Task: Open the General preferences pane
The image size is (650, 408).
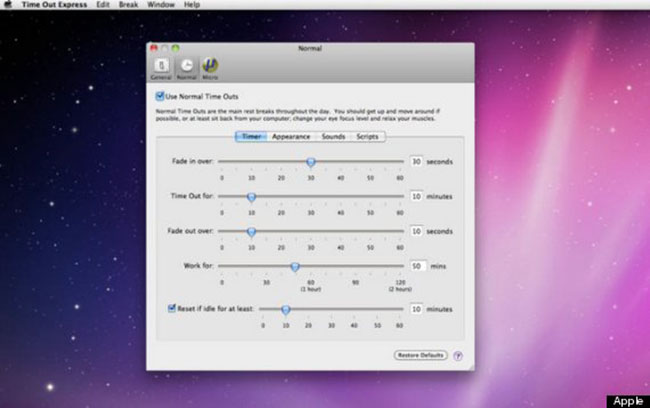Action: pos(161,69)
